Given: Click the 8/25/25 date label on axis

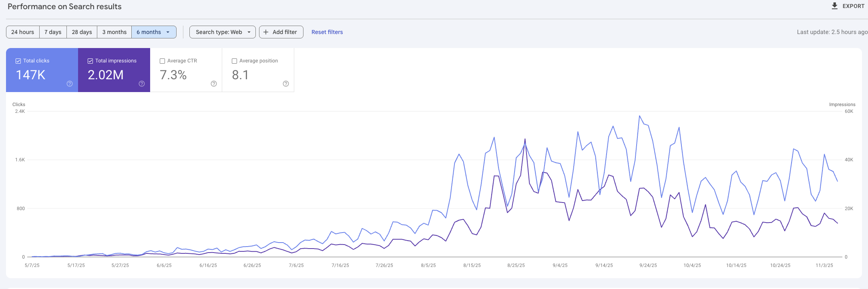Looking at the screenshot, I should [x=516, y=265].
